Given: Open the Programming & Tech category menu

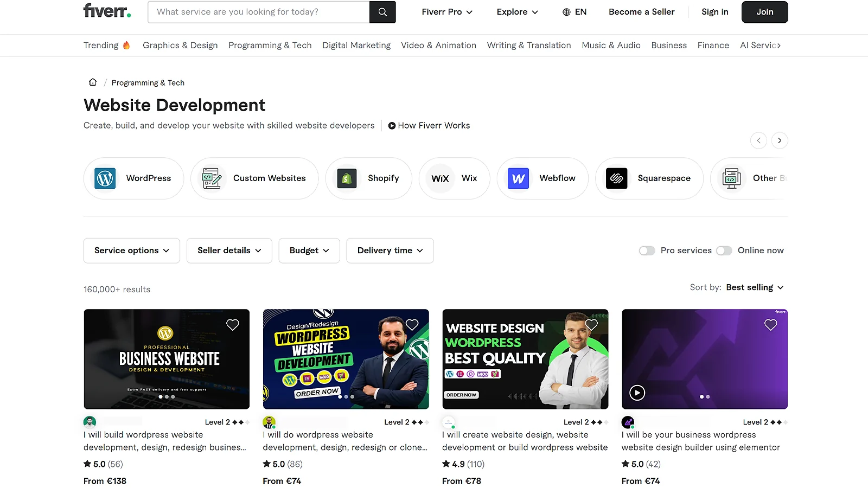Looking at the screenshot, I should 270,46.
